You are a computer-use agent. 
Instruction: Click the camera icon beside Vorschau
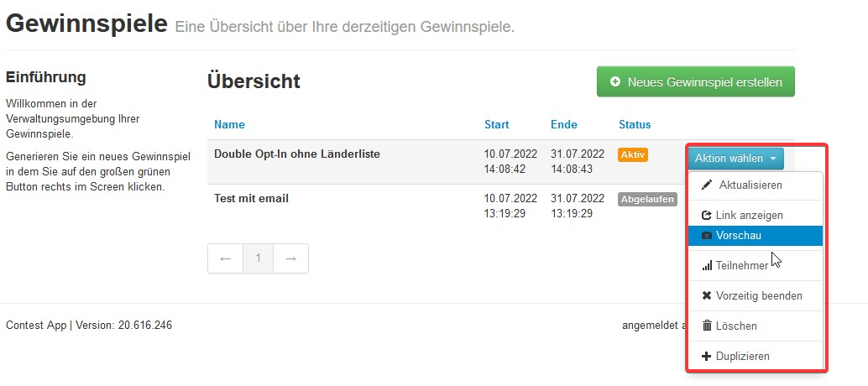click(x=707, y=236)
